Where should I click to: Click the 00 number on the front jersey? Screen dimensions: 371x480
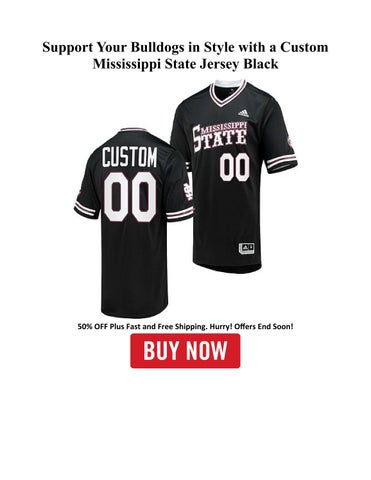point(235,167)
